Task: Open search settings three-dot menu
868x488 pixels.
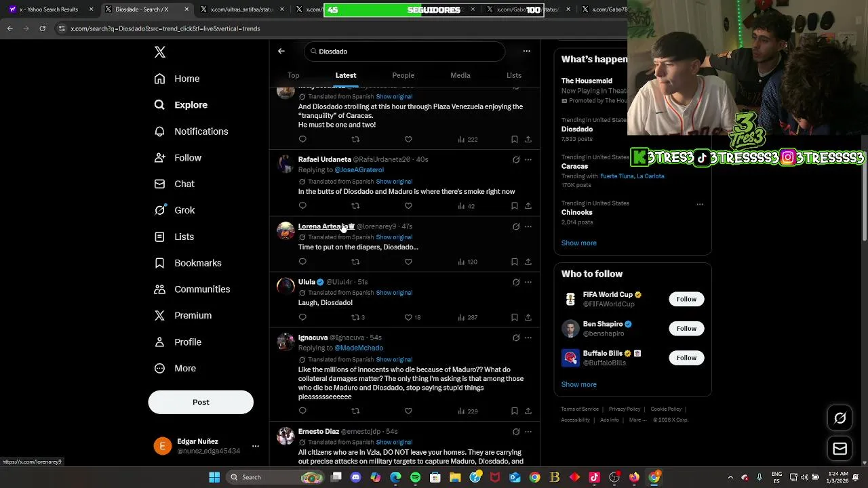Action: click(526, 51)
